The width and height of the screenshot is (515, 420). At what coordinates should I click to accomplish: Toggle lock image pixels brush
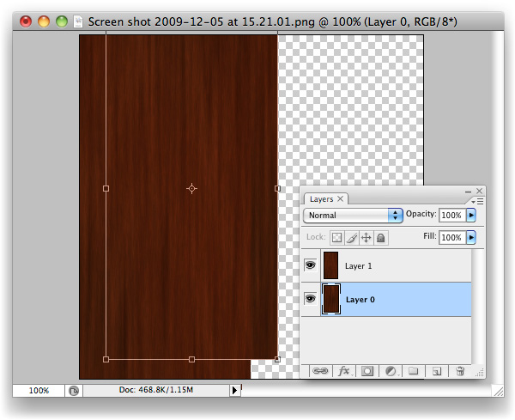pos(352,237)
